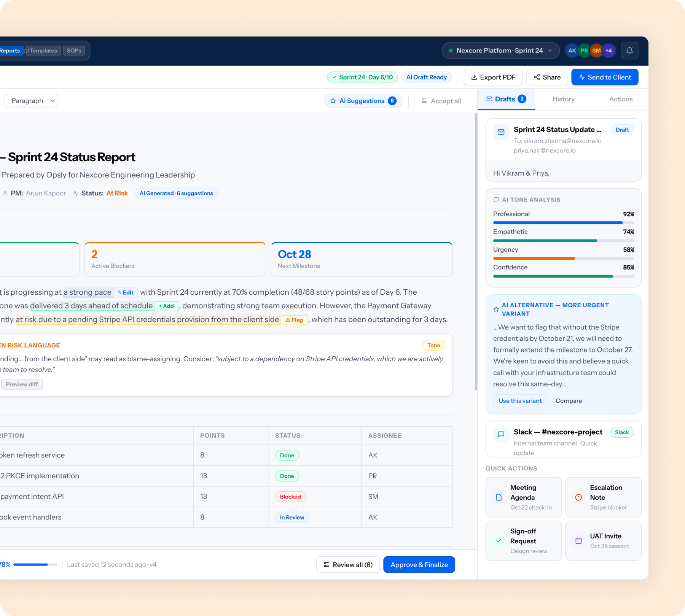Image resolution: width=685 pixels, height=616 pixels.
Task: Open the notifications bell
Action: coord(629,51)
